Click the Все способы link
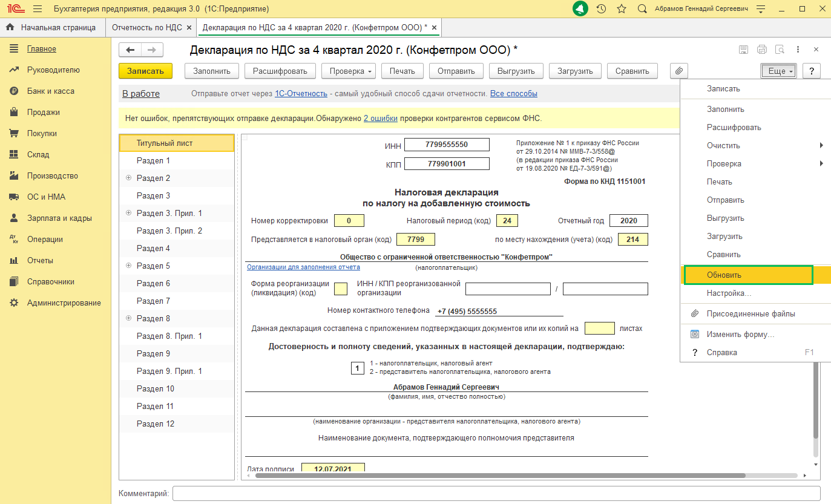831x504 pixels. (x=514, y=94)
